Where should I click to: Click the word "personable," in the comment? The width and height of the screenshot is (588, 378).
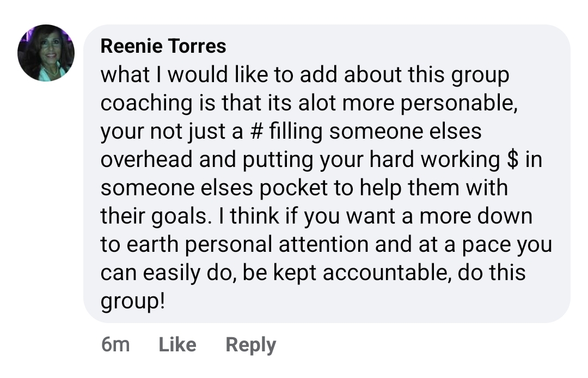click(x=458, y=104)
